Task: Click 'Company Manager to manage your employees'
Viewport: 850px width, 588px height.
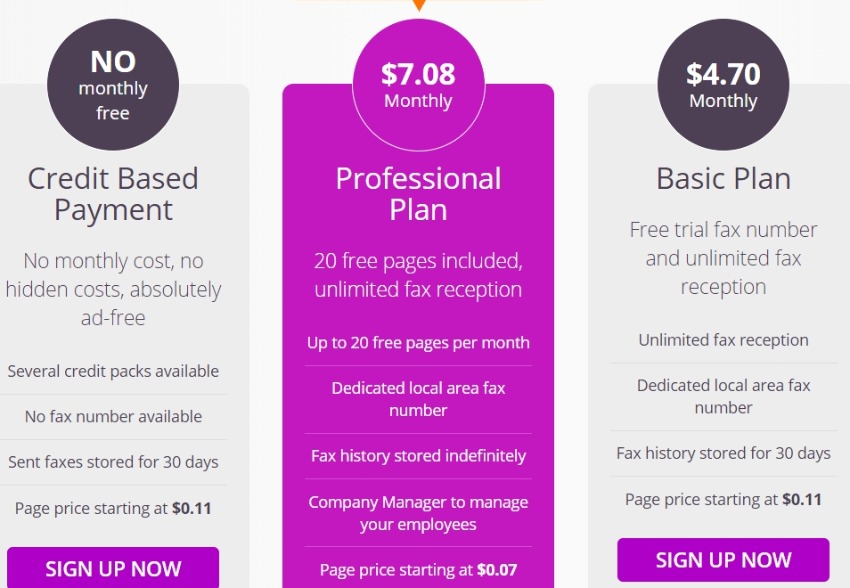Action: (x=418, y=513)
